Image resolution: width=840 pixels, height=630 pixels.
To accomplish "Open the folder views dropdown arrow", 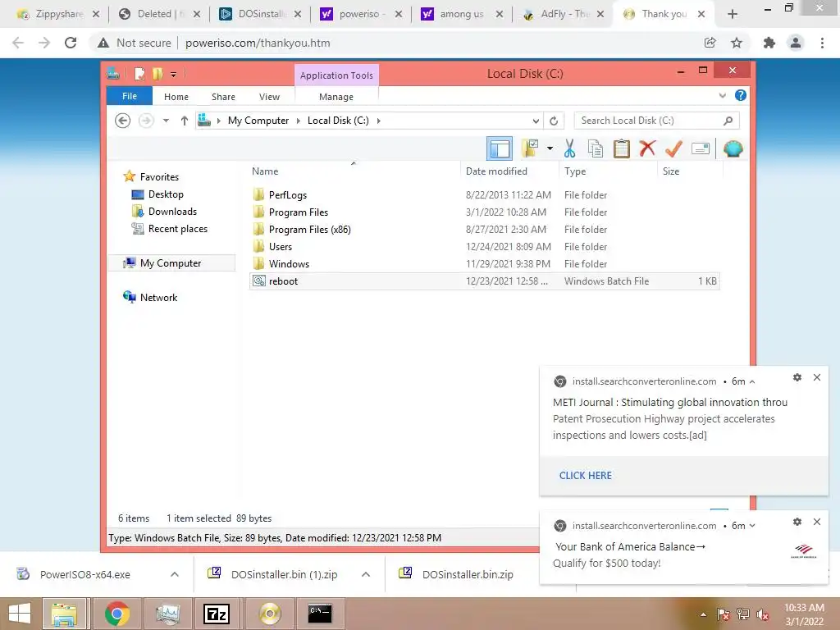I will [550, 148].
